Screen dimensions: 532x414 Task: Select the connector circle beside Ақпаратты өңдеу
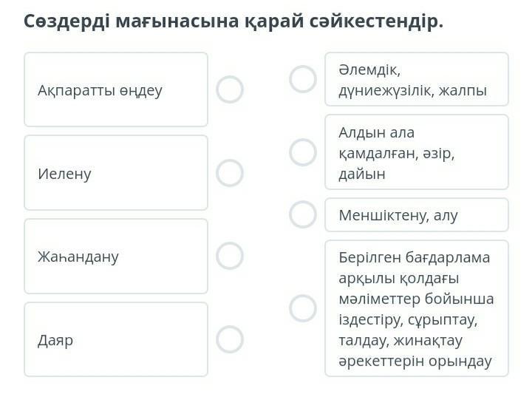coord(230,89)
